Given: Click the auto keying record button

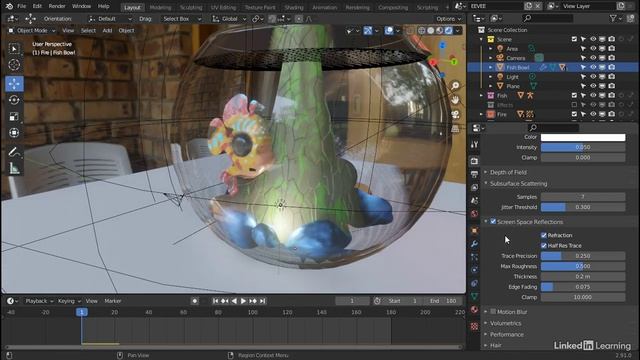Looking at the screenshot, I should pos(195,301).
